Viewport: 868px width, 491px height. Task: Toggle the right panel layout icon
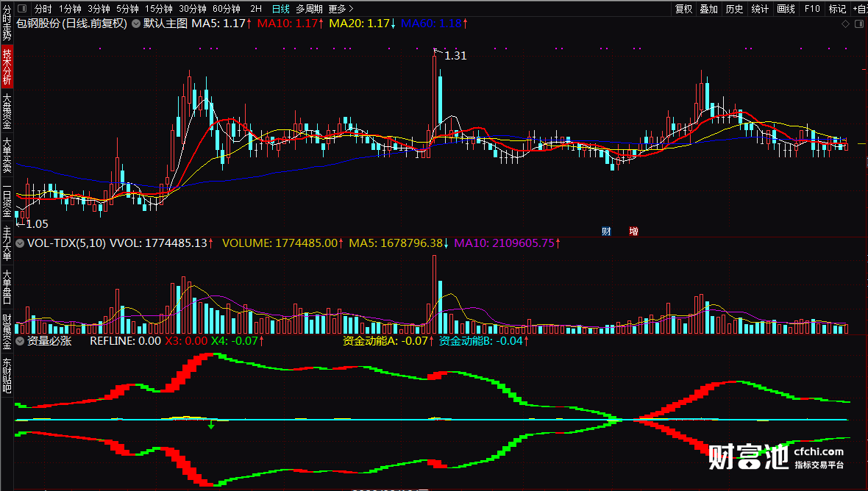pyautogui.click(x=859, y=24)
